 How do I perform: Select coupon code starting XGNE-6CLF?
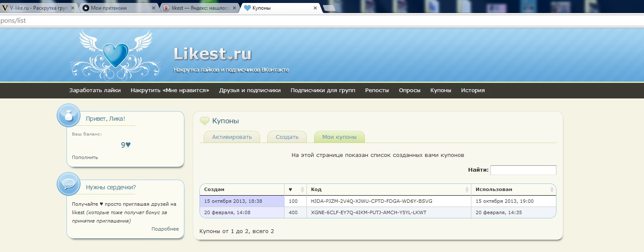point(369,212)
